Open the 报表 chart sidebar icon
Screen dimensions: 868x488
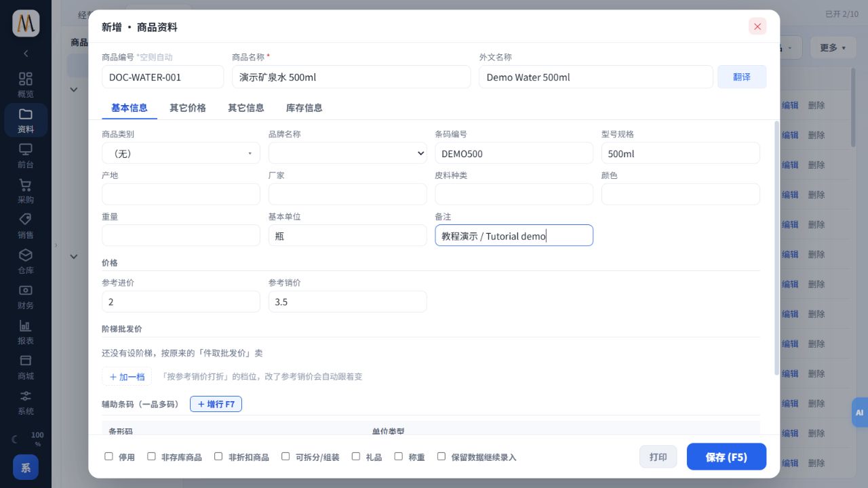pyautogui.click(x=25, y=331)
